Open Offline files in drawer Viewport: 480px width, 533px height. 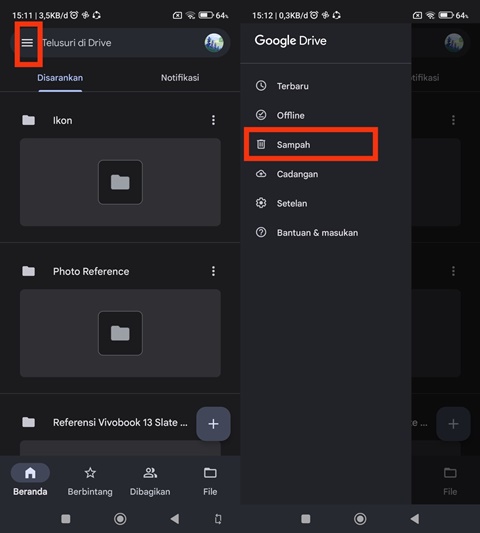tap(325, 115)
